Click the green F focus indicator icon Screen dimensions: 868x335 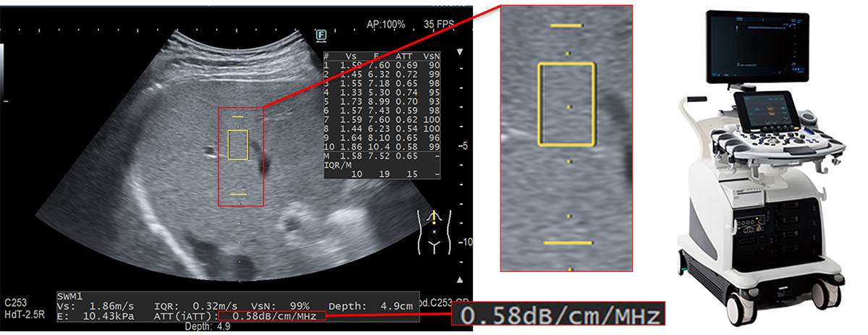pos(320,34)
